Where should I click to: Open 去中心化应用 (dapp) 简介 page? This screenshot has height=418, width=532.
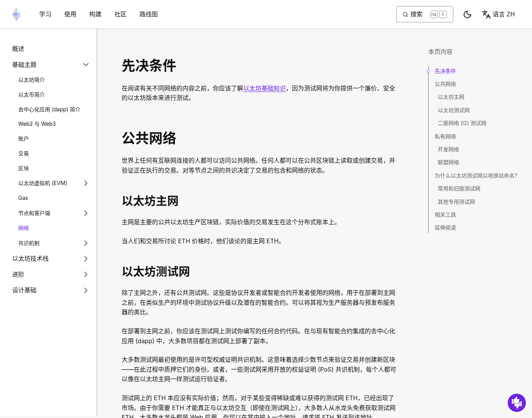click(49, 109)
